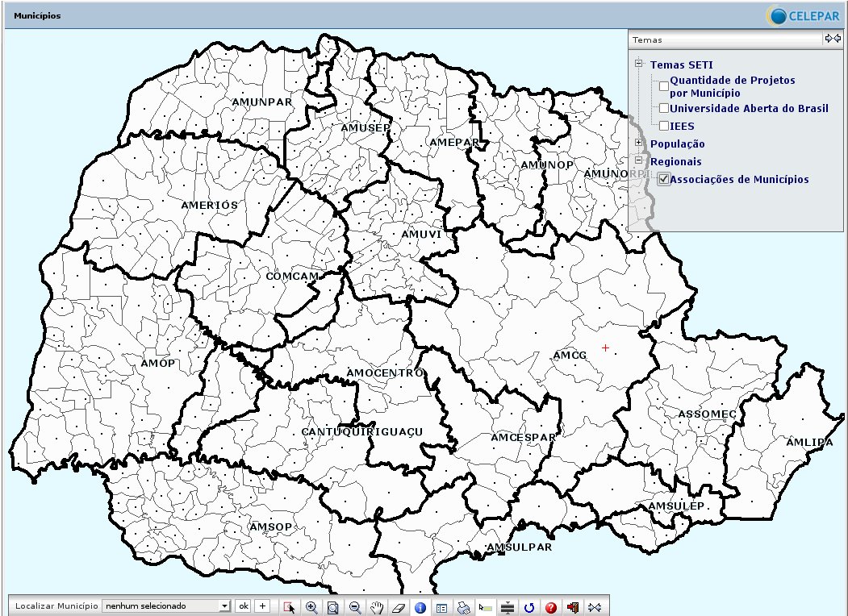The height and width of the screenshot is (616, 848).
Task: Click the blue refresh arrow icon
Action: [529, 607]
